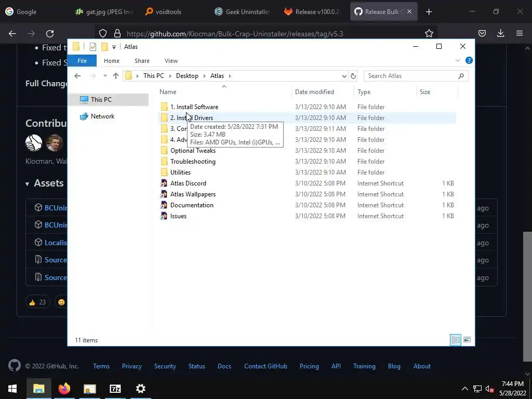Open the Home ribbon tab
Viewport: 532px width, 399px height.
(112, 61)
